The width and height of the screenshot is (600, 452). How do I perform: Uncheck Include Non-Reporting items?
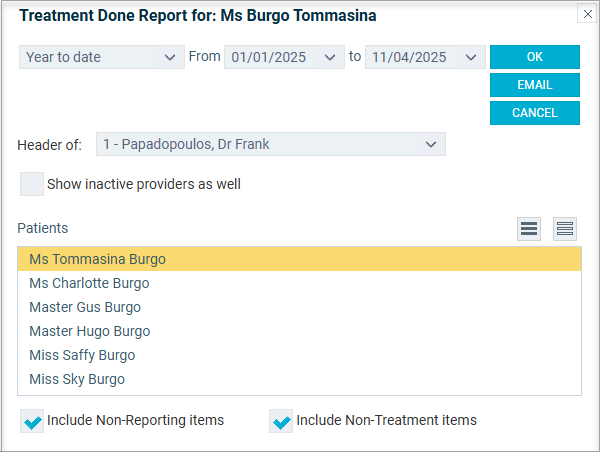[x=32, y=421]
